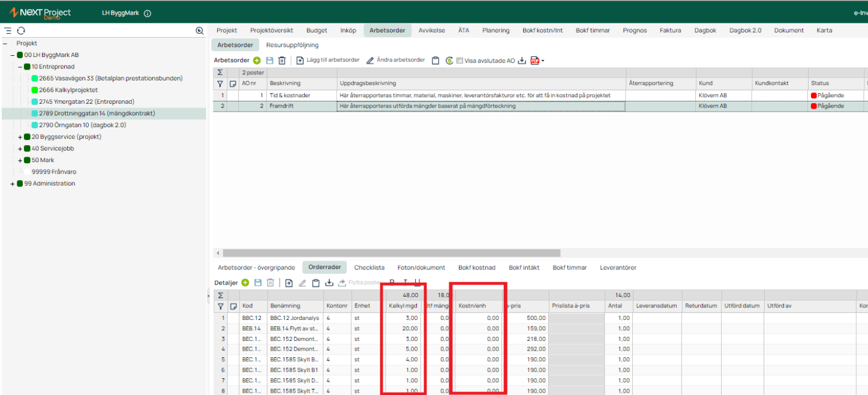868x395 pixels.
Task: Click the green add work order icon
Action: (x=257, y=61)
